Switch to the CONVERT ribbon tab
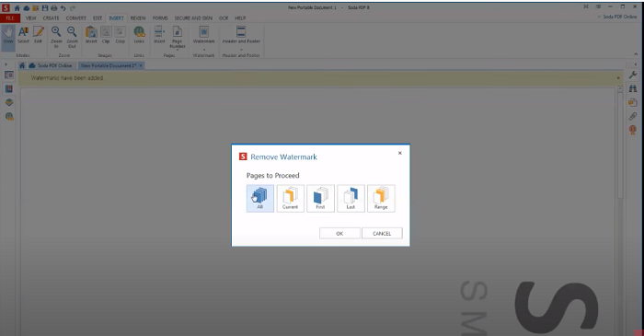Screen dimensions: 644x336 (76, 18)
